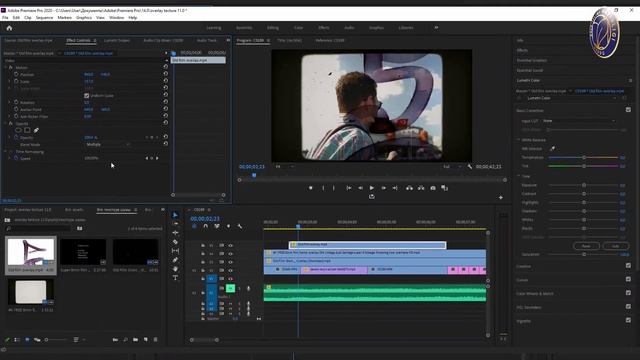This screenshot has height=360, width=640.
Task: Toggle the Creative section checkbox
Action: [628, 266]
